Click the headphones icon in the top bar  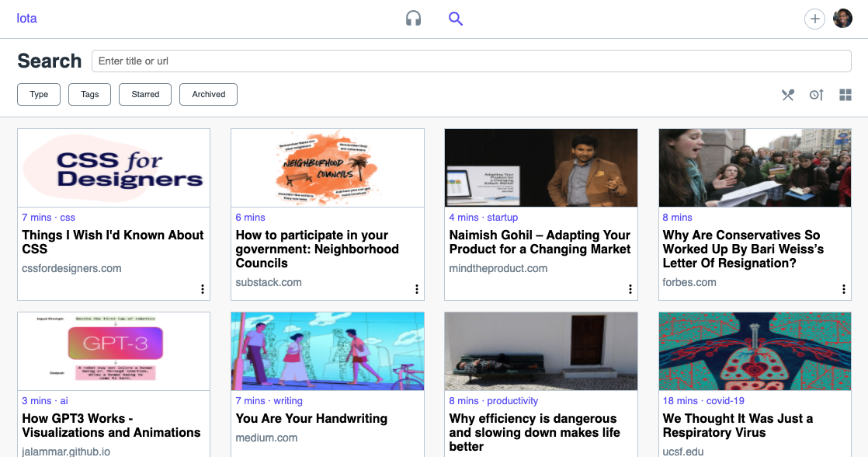click(x=413, y=19)
